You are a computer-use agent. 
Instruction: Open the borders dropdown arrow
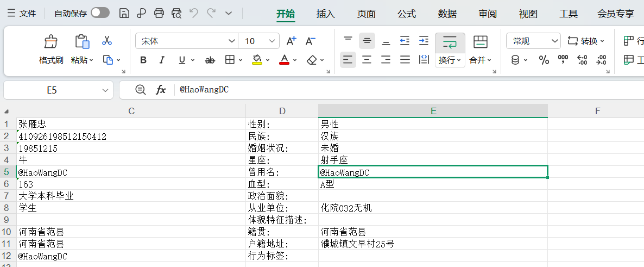click(x=240, y=60)
